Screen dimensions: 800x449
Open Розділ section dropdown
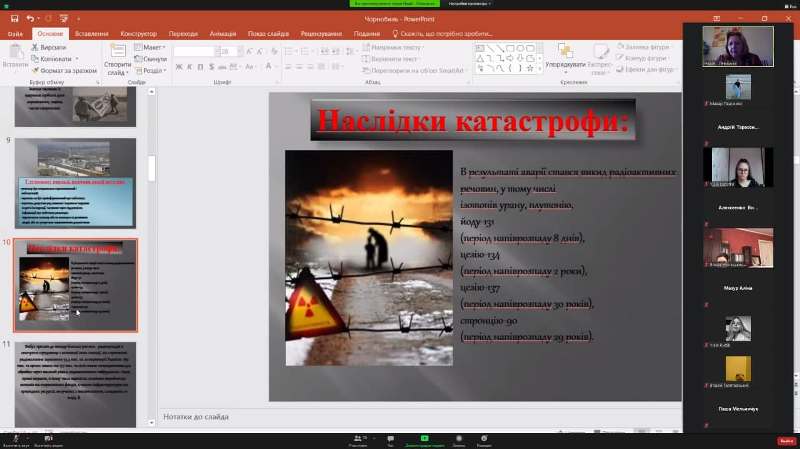click(151, 70)
